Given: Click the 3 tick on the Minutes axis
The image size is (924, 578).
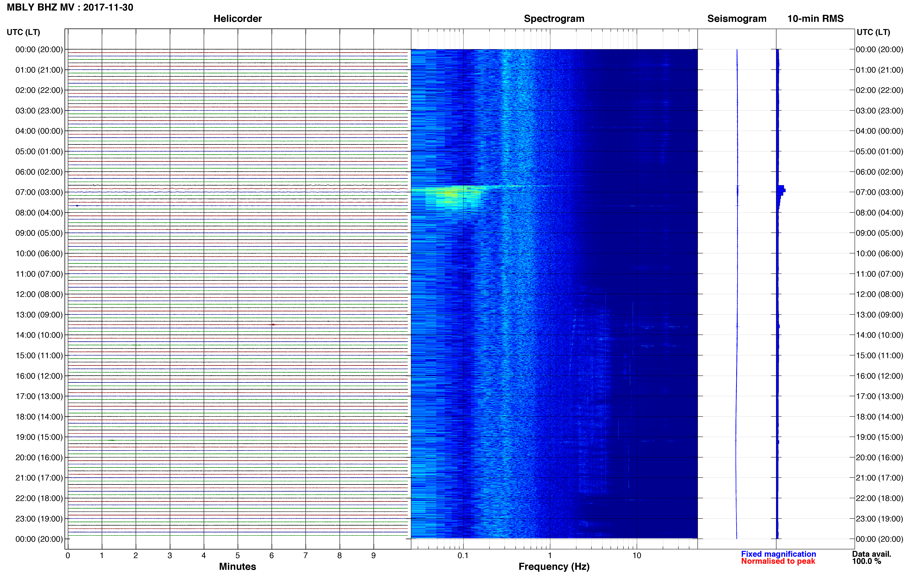Looking at the screenshot, I should [x=170, y=555].
